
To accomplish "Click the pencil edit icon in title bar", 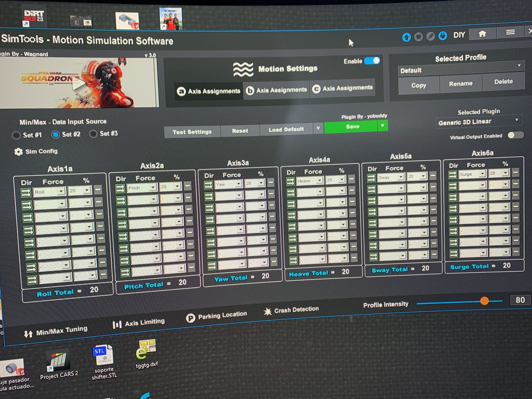I will tap(430, 36).
